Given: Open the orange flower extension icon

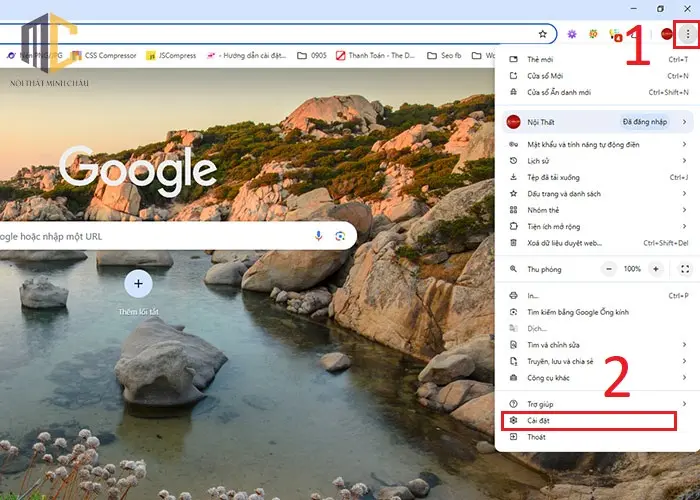Looking at the screenshot, I should point(593,34).
